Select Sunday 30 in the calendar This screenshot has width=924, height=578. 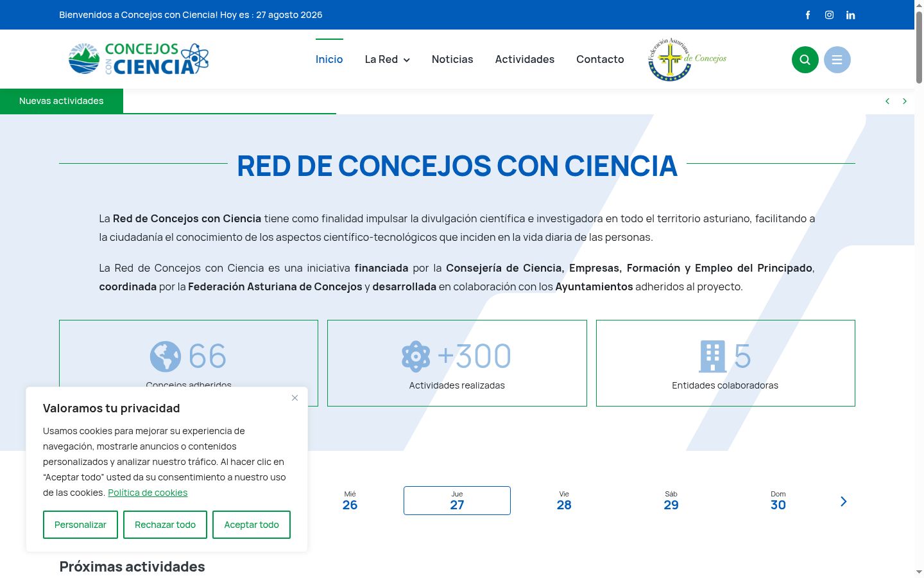(778, 501)
